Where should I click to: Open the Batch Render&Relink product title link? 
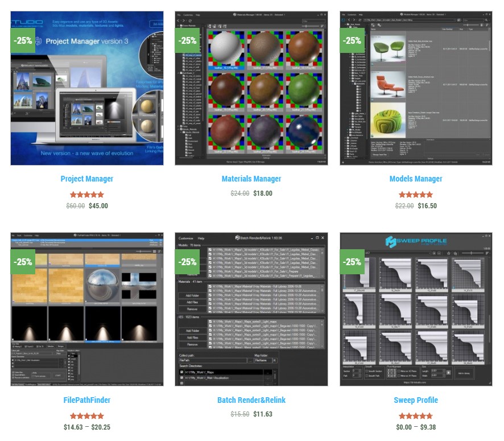tap(251, 400)
